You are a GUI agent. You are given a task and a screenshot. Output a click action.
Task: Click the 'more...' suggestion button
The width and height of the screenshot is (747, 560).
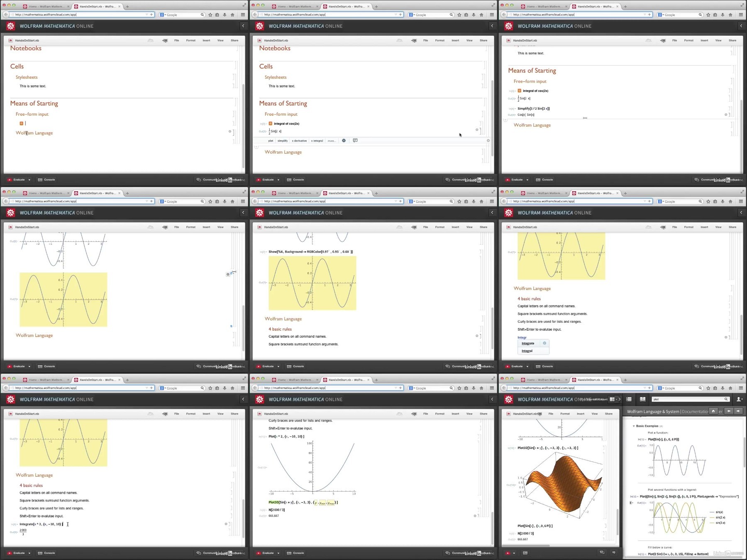[x=332, y=141]
